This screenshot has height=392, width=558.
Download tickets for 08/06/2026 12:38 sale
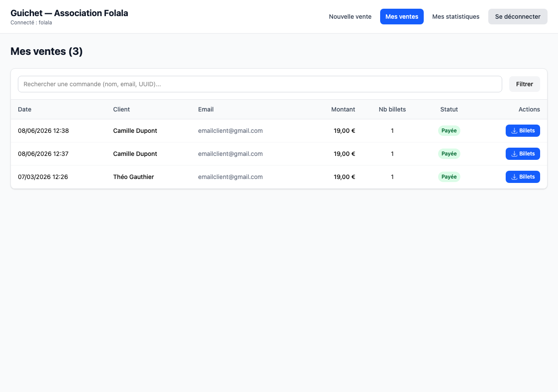coord(523,131)
